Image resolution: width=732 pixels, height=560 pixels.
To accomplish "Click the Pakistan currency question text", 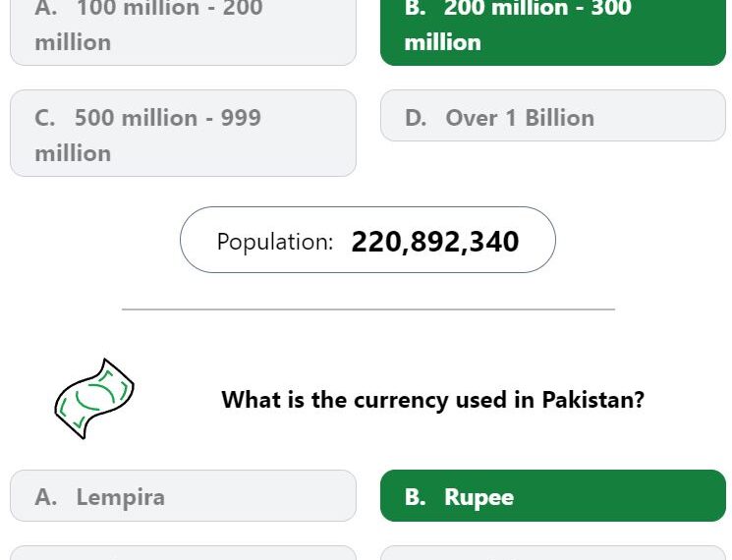I will pos(432,400).
